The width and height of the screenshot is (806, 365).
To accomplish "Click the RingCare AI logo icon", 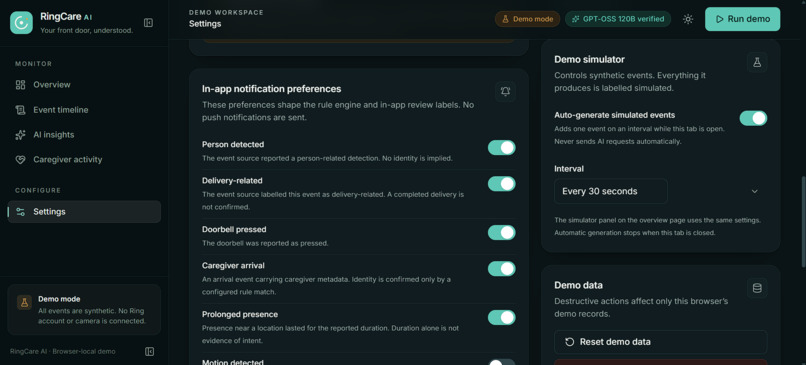I will pos(21,23).
